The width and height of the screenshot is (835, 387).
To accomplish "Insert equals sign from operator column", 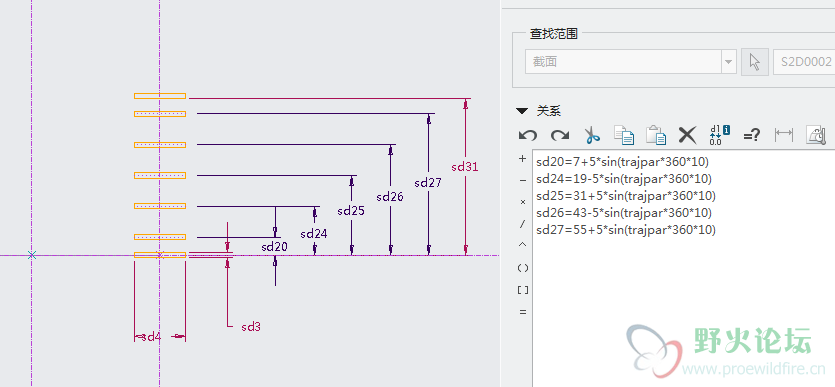I will coord(522,312).
